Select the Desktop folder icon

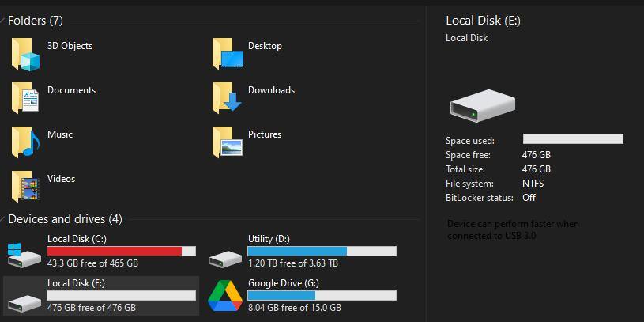(x=227, y=55)
